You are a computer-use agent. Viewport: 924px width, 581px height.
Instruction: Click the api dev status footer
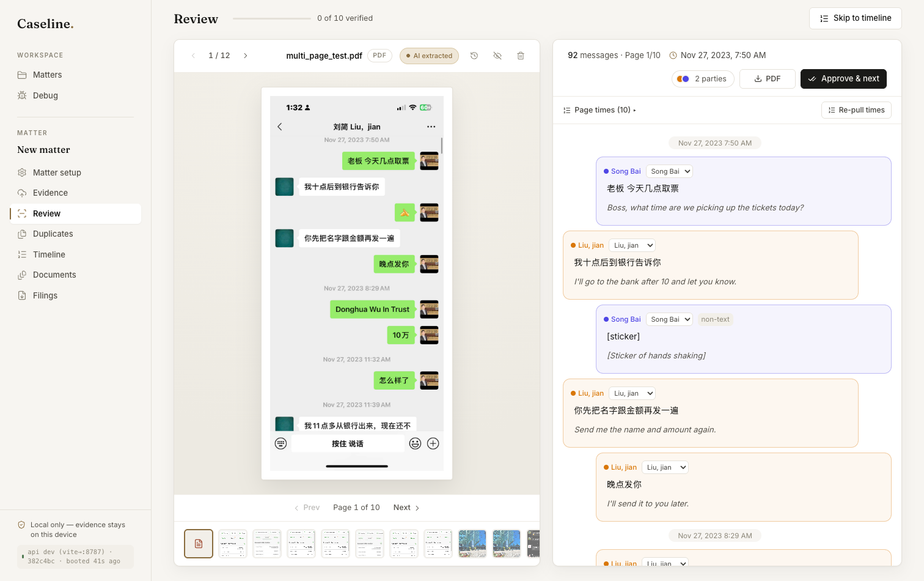click(x=75, y=557)
